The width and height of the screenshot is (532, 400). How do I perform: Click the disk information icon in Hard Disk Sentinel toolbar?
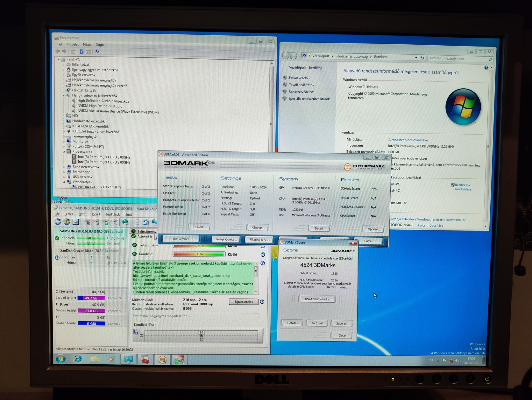75,222
